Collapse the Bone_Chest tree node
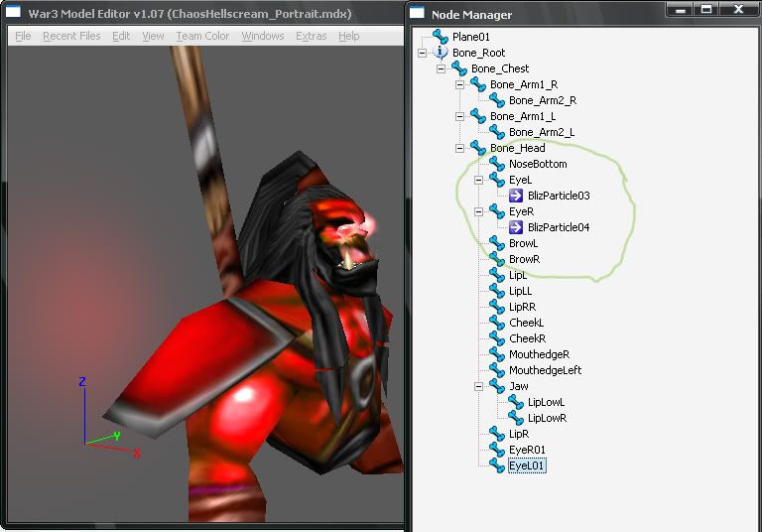The image size is (762, 532). (441, 68)
